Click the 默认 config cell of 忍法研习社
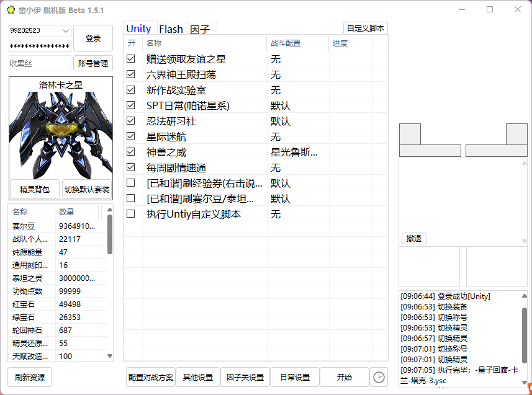Viewport: 532px width, 395px height. click(x=298, y=121)
